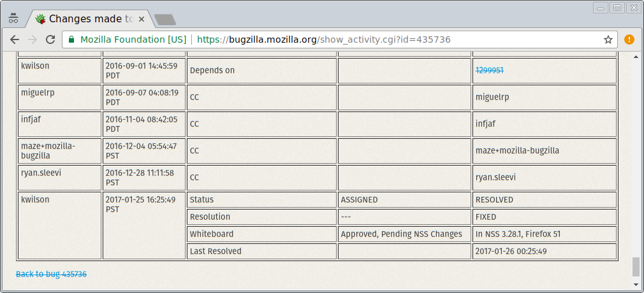Open a new tab with the blank tab button
Image resolution: width=644 pixels, height=293 pixels.
click(x=165, y=19)
